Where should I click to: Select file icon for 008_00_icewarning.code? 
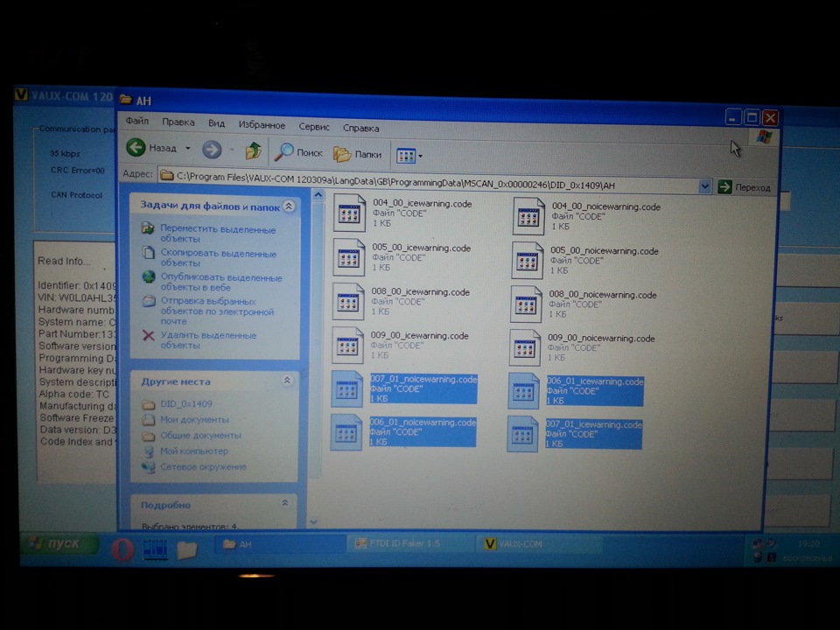coord(348,302)
